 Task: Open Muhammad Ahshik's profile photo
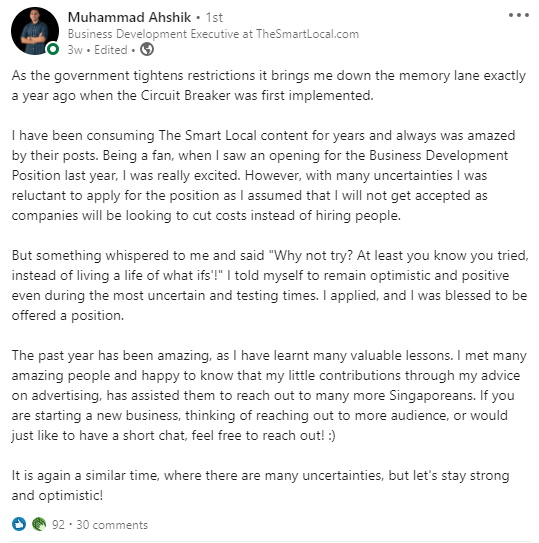(x=35, y=31)
